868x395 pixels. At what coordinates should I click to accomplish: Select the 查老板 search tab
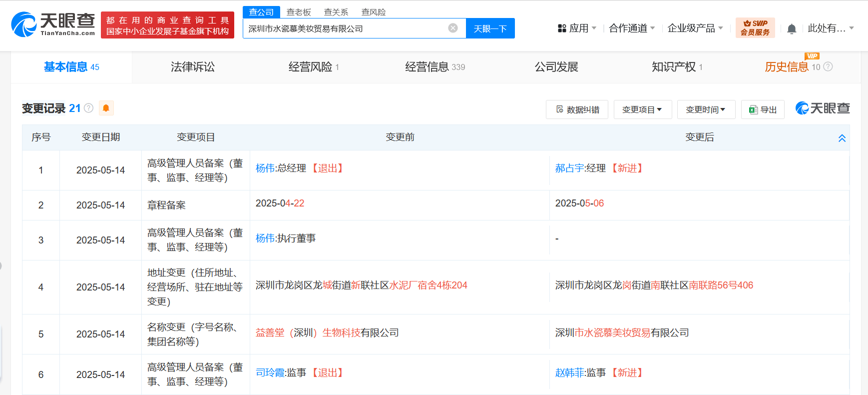(x=299, y=12)
